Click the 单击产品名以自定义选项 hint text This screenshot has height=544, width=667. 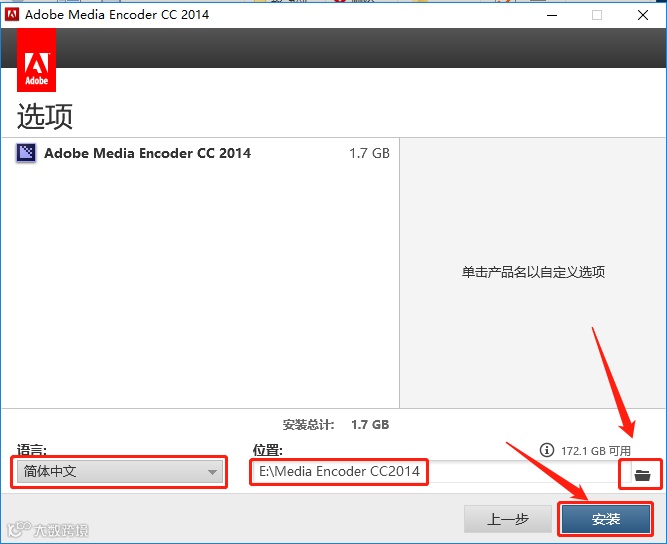[533, 272]
